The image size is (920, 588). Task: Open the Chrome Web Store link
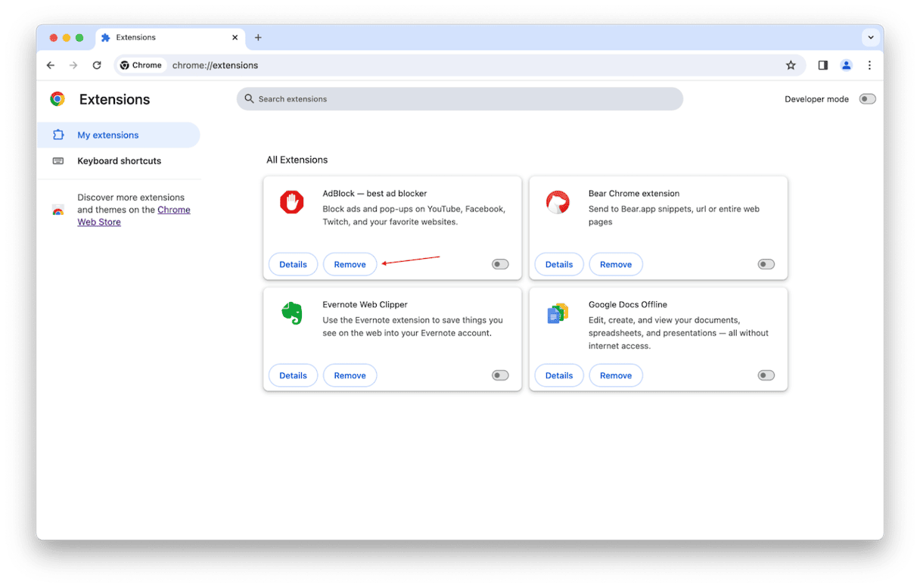pos(173,210)
